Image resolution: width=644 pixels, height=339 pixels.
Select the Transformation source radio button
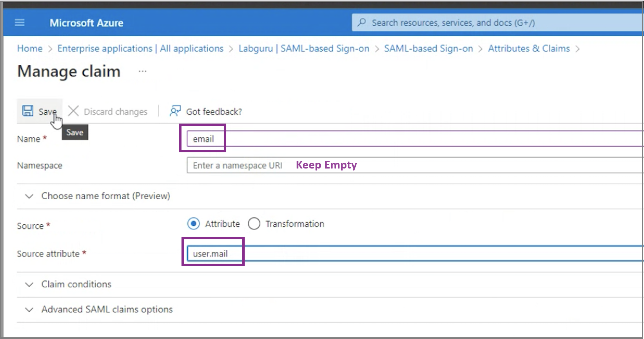pyautogui.click(x=254, y=224)
